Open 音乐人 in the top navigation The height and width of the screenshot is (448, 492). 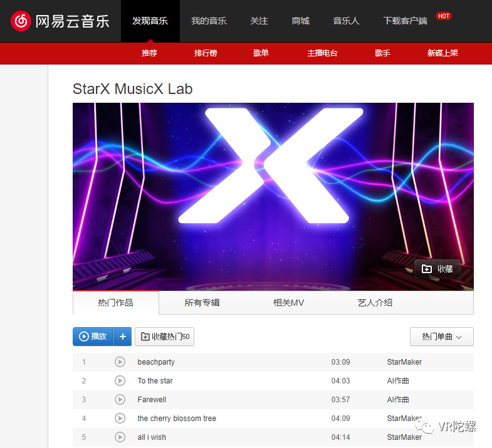click(346, 21)
